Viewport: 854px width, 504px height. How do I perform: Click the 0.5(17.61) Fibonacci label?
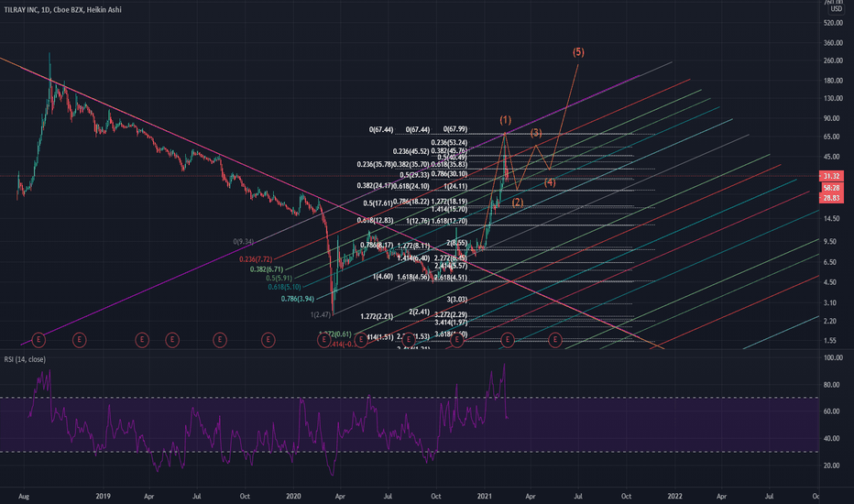tap(378, 203)
